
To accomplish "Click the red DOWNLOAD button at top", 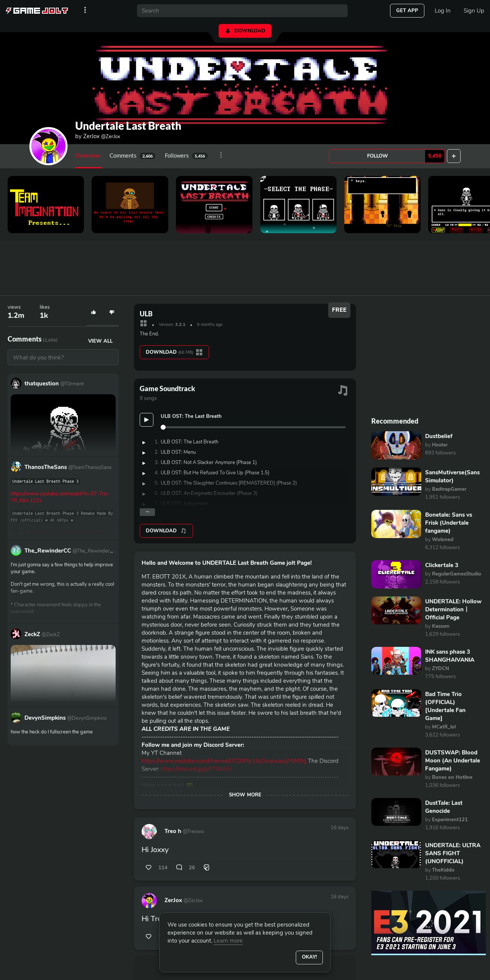I will [x=245, y=31].
